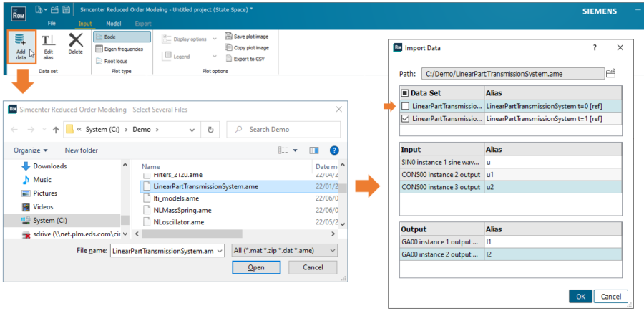Click the open project icon in title bar
The height and width of the screenshot is (311, 644).
55,9
